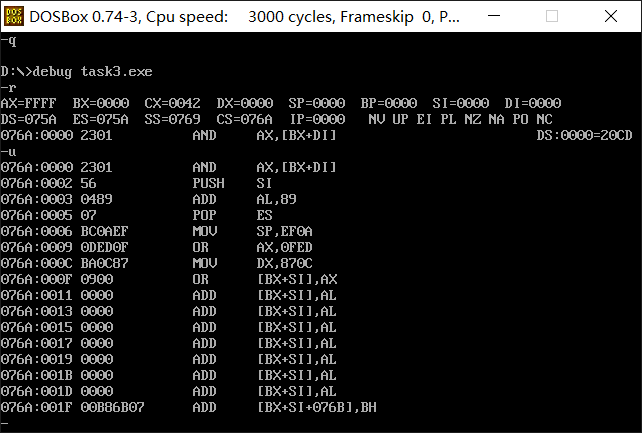This screenshot has height=433, width=642.
Task: Click the ADD AL,89 instruction line
Action: [148, 199]
